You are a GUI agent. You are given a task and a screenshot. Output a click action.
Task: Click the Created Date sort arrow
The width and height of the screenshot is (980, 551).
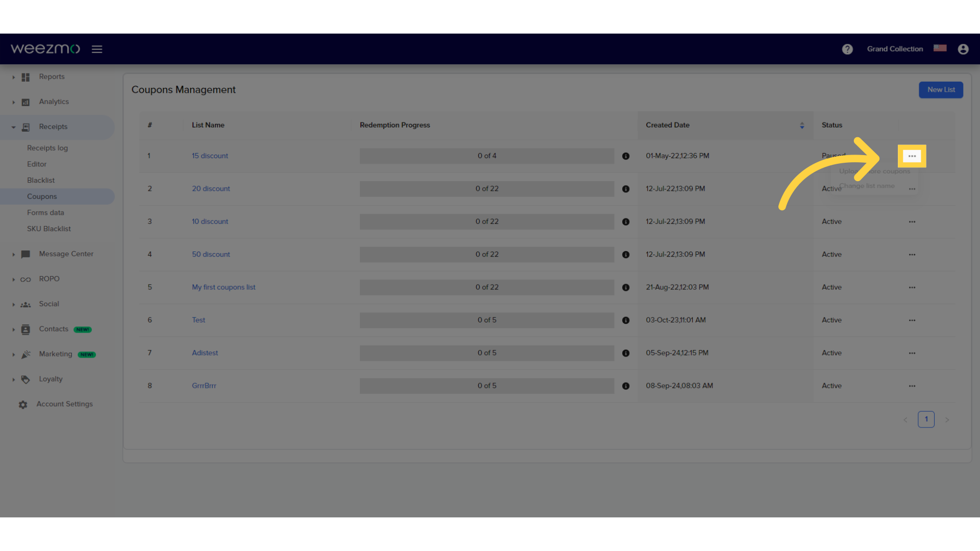coord(802,125)
